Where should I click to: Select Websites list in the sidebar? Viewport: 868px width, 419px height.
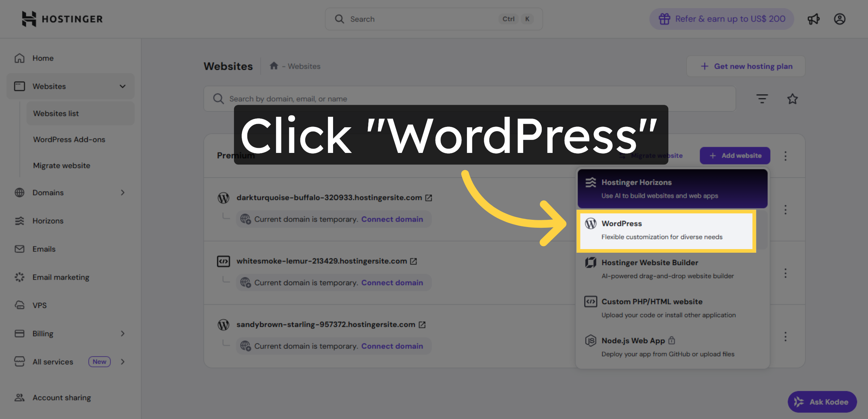point(56,113)
